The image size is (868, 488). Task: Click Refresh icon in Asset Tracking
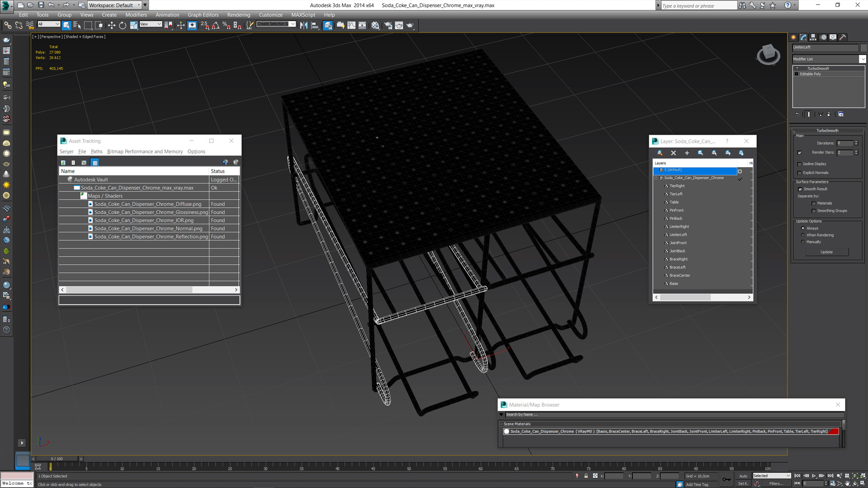click(x=63, y=163)
